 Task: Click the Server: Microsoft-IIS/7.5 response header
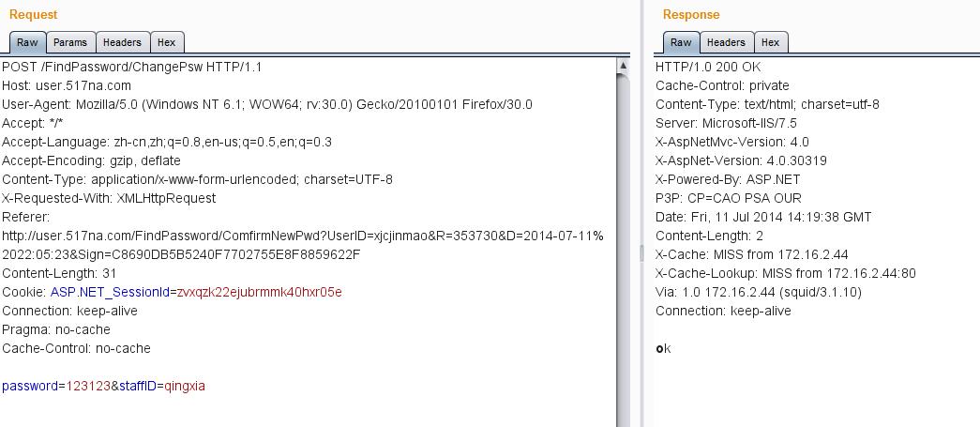point(726,123)
